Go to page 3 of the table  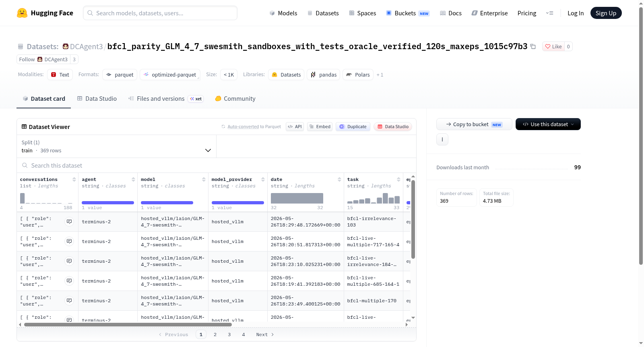click(229, 335)
